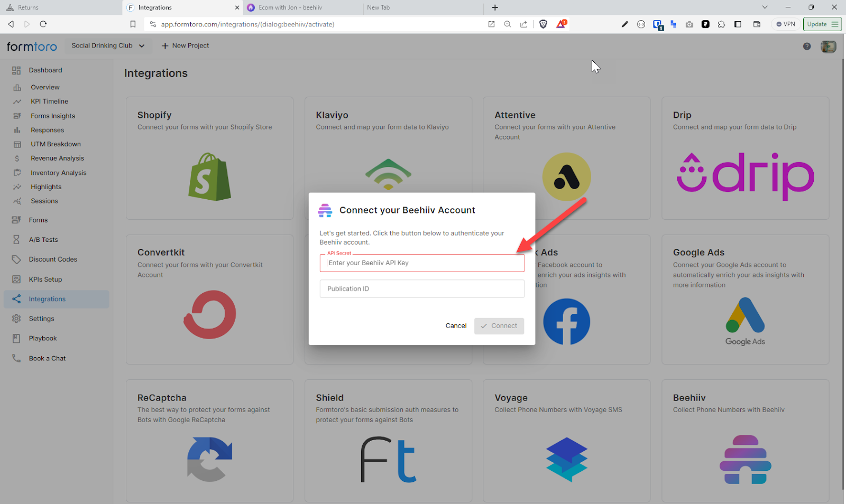Click the formtoro logo
Image resolution: width=846 pixels, height=504 pixels.
pyautogui.click(x=32, y=46)
